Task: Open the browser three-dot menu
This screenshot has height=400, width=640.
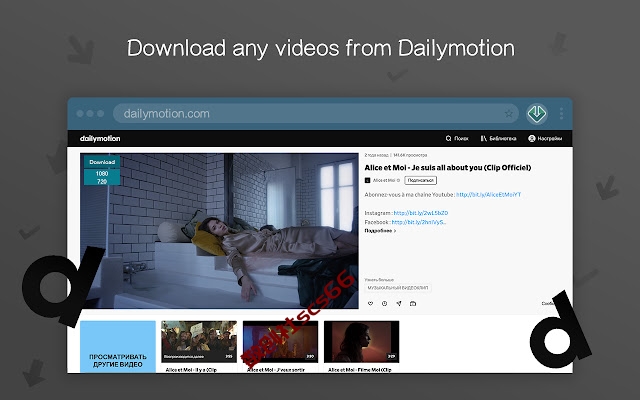Action: coord(562,113)
